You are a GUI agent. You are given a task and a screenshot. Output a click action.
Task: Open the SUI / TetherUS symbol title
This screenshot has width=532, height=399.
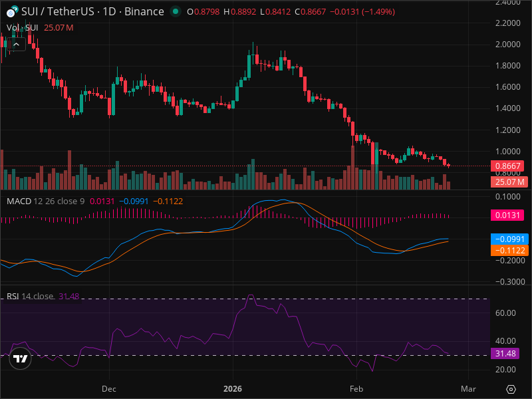[92, 11]
